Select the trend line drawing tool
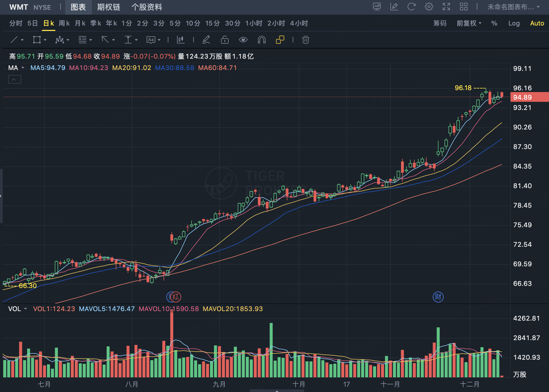This screenshot has width=549, height=392. [x=14, y=40]
